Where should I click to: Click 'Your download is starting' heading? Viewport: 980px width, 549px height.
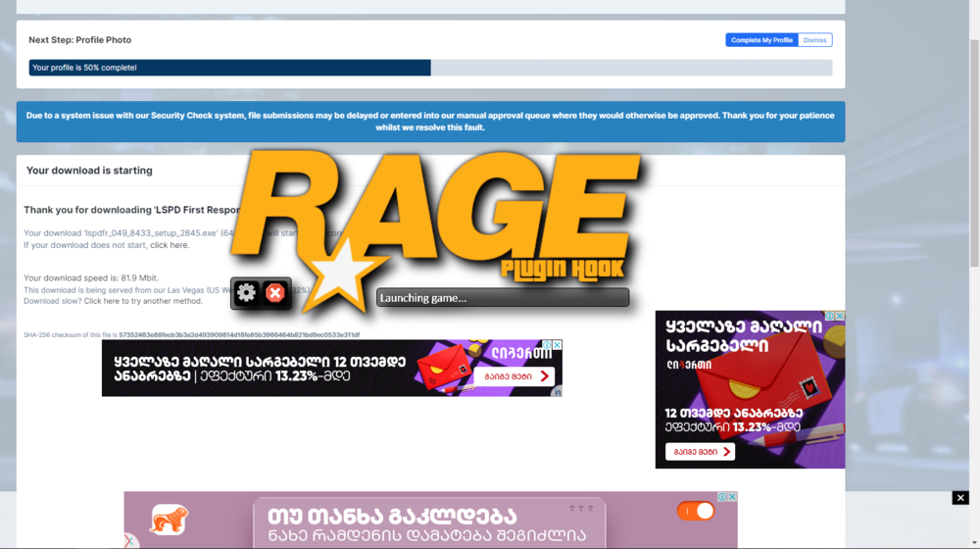point(89,170)
